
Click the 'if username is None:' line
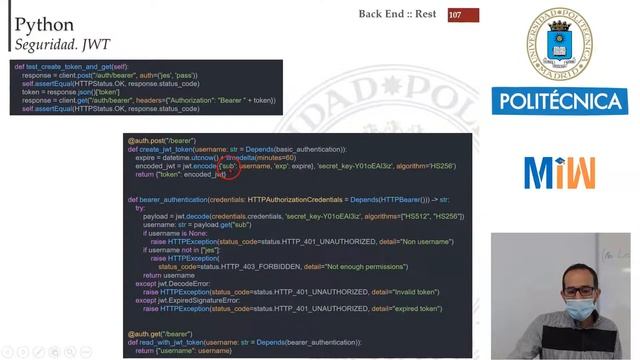click(175, 233)
